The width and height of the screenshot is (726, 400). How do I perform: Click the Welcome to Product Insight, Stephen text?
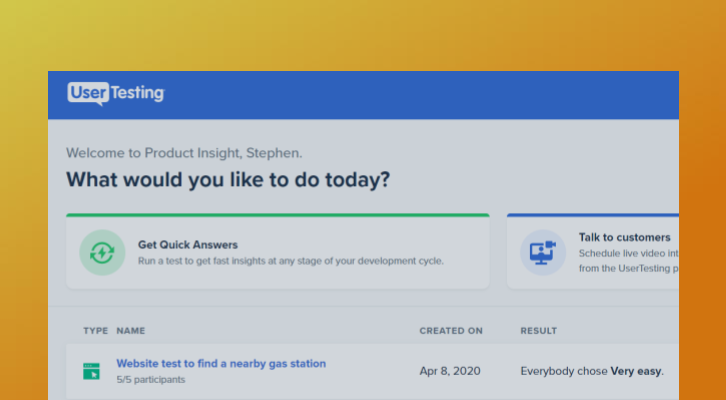[x=184, y=153]
